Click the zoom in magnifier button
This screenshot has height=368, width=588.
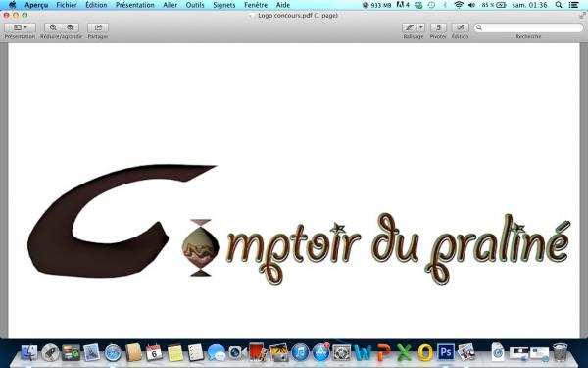click(71, 27)
